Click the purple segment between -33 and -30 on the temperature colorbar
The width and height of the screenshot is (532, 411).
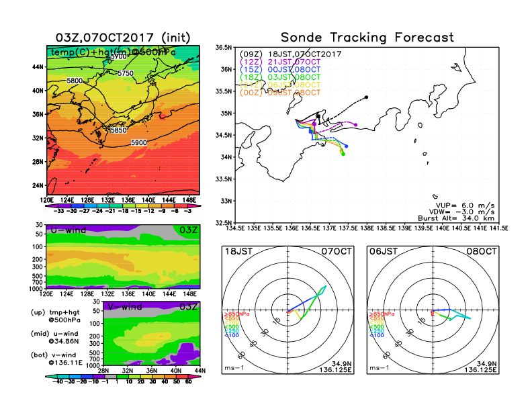pyautogui.click(x=64, y=206)
